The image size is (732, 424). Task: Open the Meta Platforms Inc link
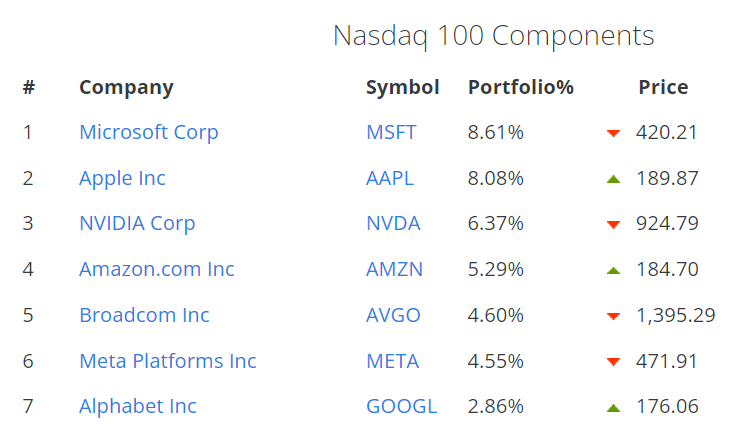tap(168, 361)
